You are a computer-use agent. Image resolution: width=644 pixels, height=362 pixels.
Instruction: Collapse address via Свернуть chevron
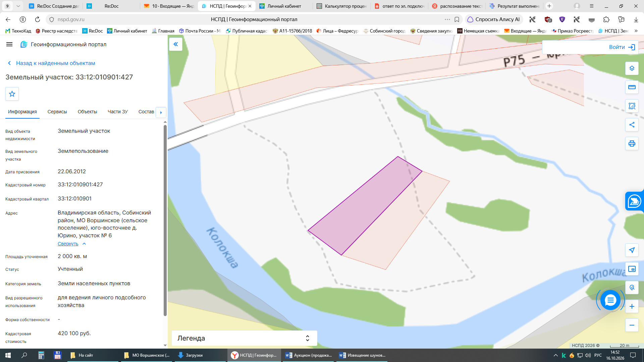click(84, 244)
